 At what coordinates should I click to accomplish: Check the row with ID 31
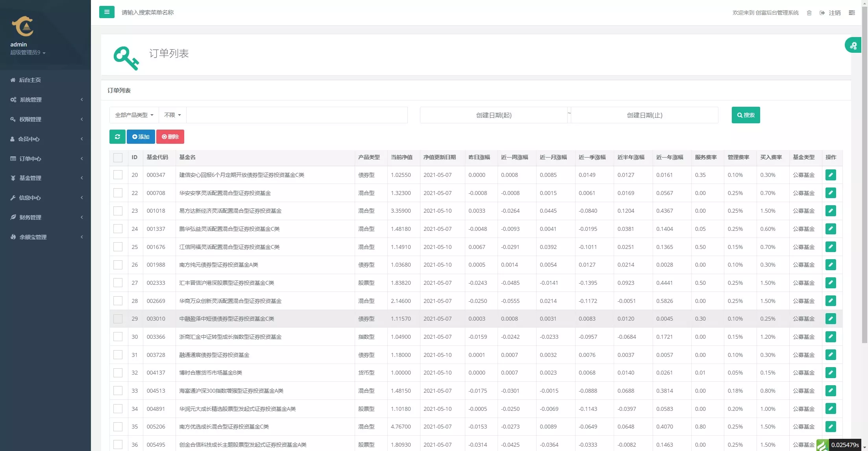tap(118, 355)
